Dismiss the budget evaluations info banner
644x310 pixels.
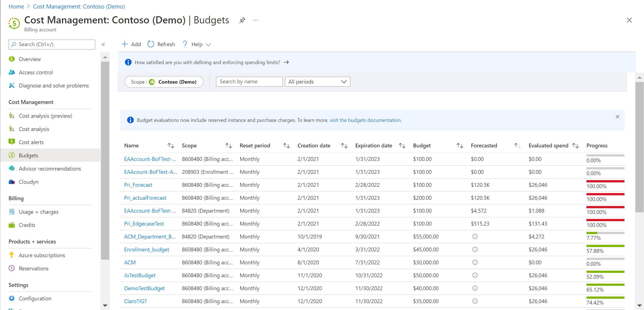pyautogui.click(x=618, y=117)
